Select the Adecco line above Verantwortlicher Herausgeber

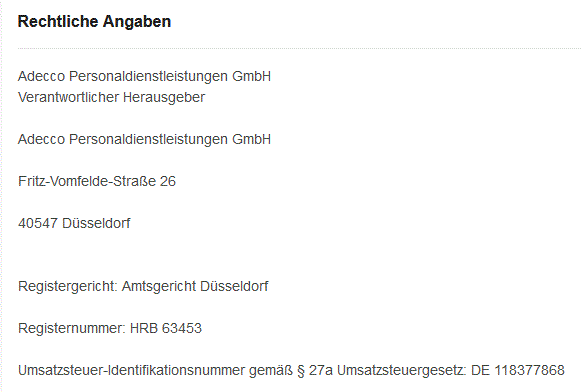click(144, 77)
